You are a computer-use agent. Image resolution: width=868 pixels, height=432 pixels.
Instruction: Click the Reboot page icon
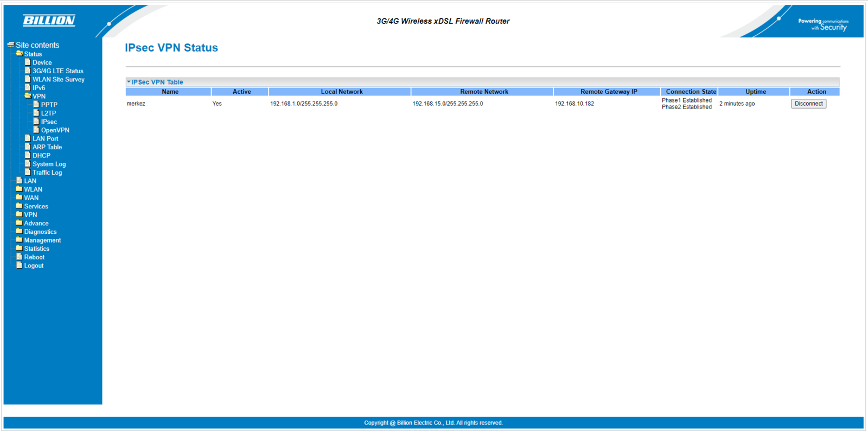(x=19, y=257)
